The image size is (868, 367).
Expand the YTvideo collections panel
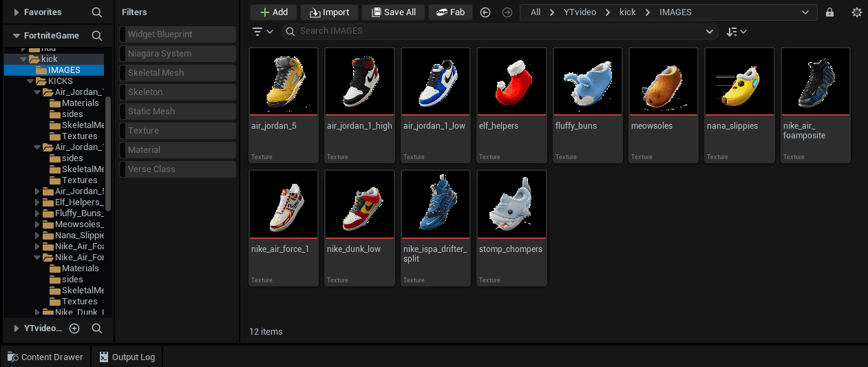click(17, 328)
